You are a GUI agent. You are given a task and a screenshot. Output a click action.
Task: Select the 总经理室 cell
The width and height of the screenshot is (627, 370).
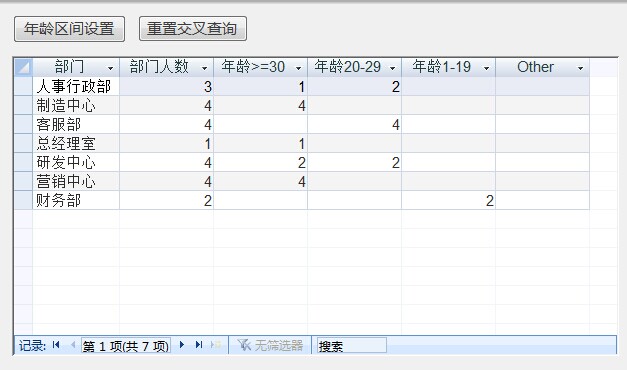[x=76, y=144]
